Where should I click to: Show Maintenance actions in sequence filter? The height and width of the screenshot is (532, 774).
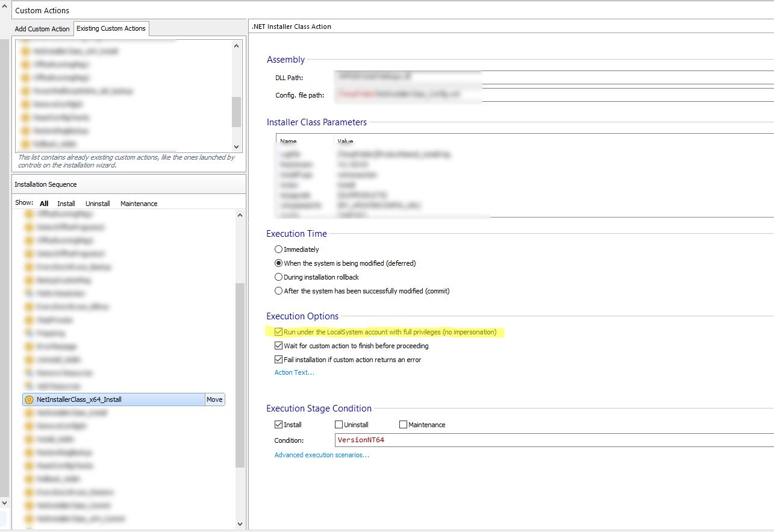coord(139,204)
